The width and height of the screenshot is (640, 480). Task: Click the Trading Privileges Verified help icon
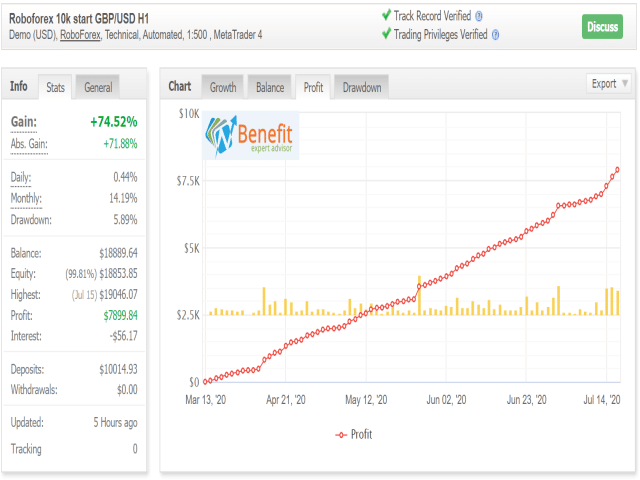(x=495, y=35)
